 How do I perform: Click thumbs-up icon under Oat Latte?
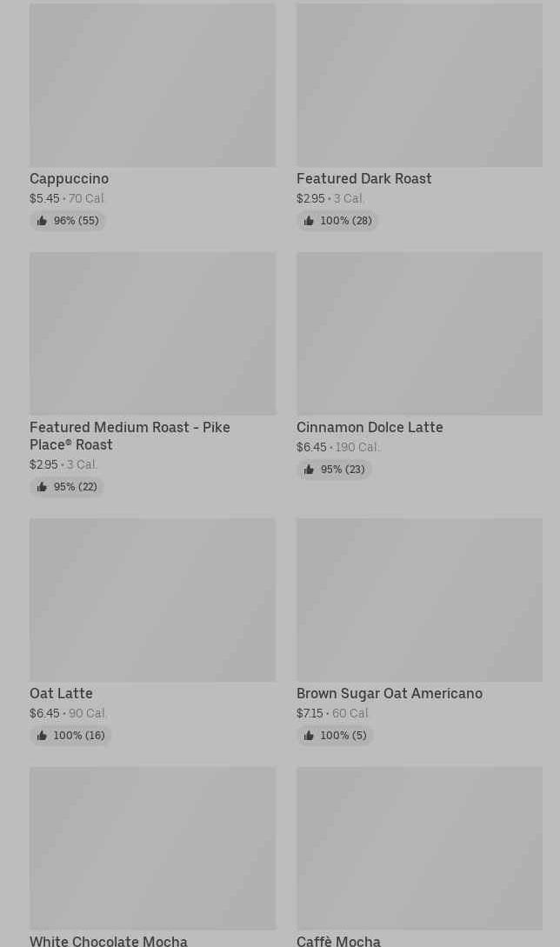42,736
